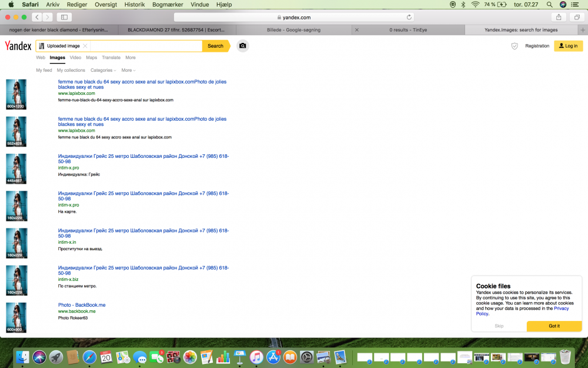
Task: Open Wi-Fi status in menu bar
Action: [x=475, y=5]
